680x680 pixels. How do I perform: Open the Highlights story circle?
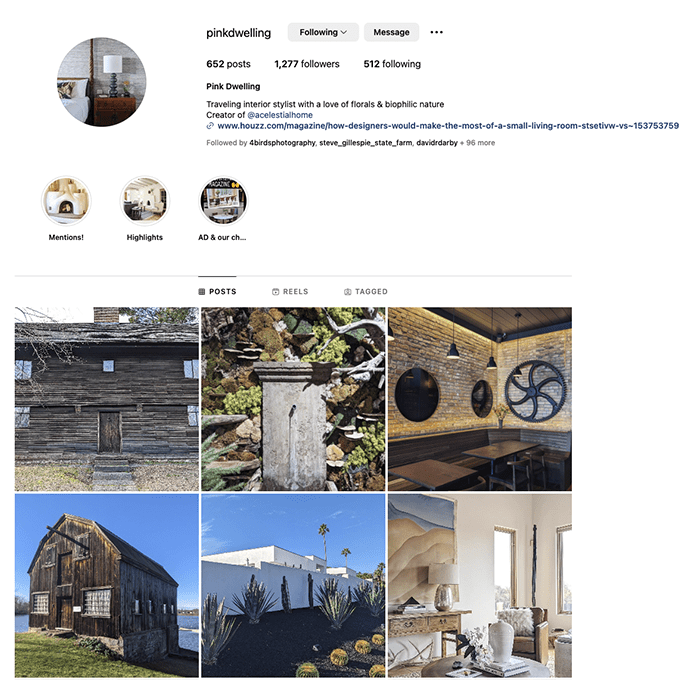[x=144, y=201]
